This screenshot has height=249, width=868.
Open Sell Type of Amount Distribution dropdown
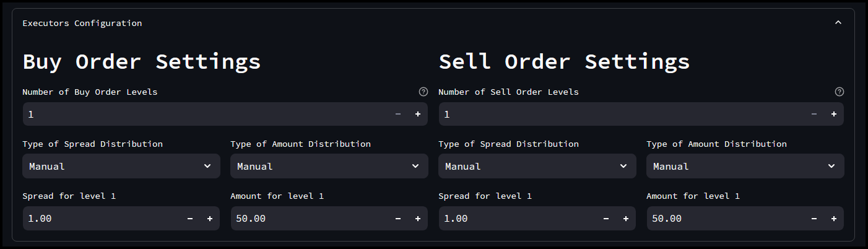(x=745, y=166)
